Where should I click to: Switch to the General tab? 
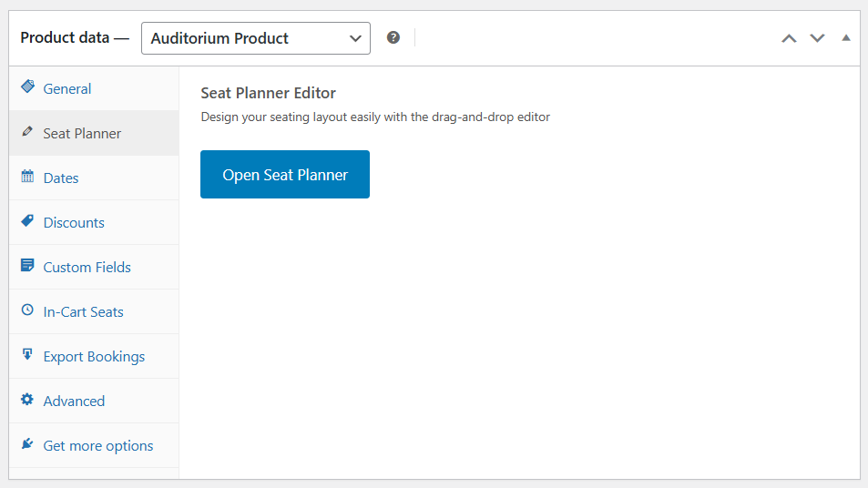point(67,88)
